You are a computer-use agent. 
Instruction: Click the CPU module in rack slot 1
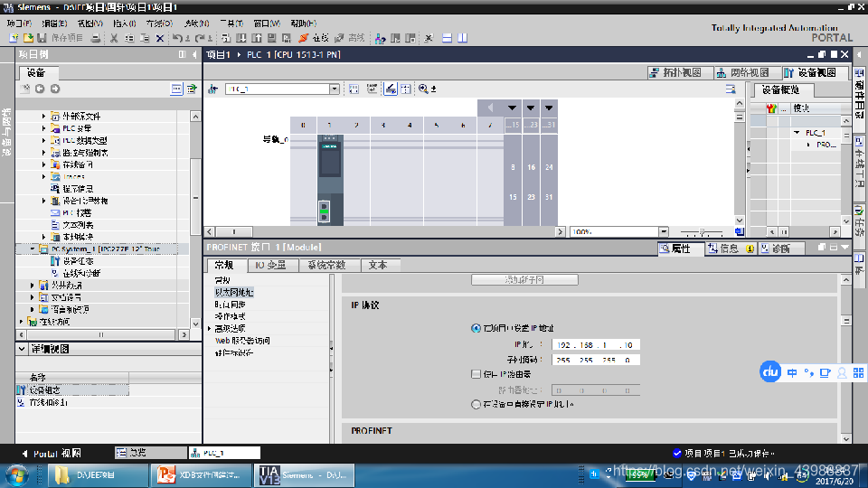(330, 180)
